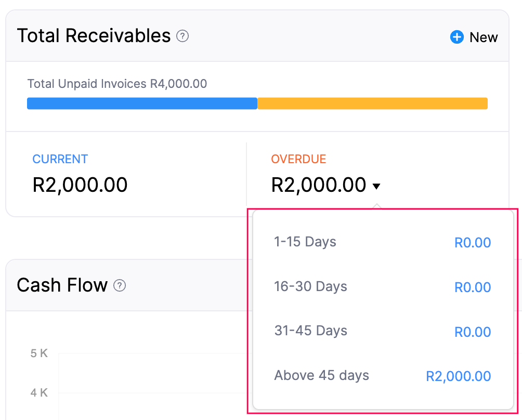Switch to the CURRENT receivables section

(60, 159)
